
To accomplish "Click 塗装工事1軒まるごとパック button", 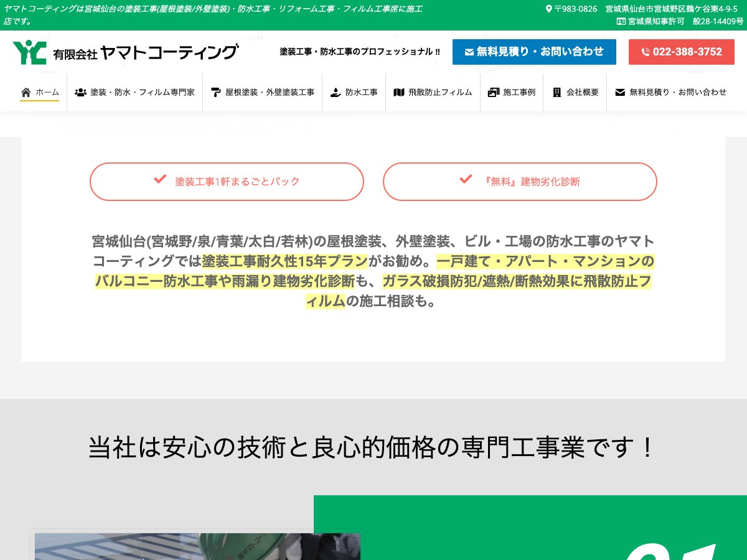I will pos(227,182).
